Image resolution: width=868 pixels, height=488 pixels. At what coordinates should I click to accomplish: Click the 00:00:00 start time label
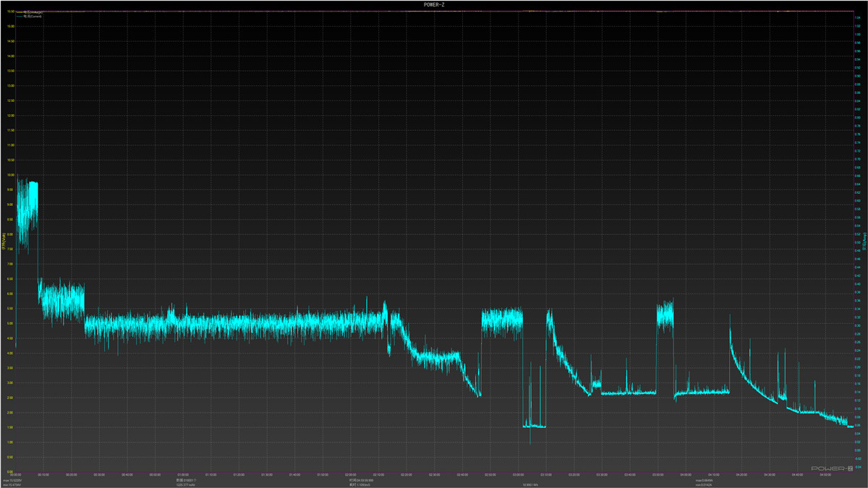[x=16, y=475]
